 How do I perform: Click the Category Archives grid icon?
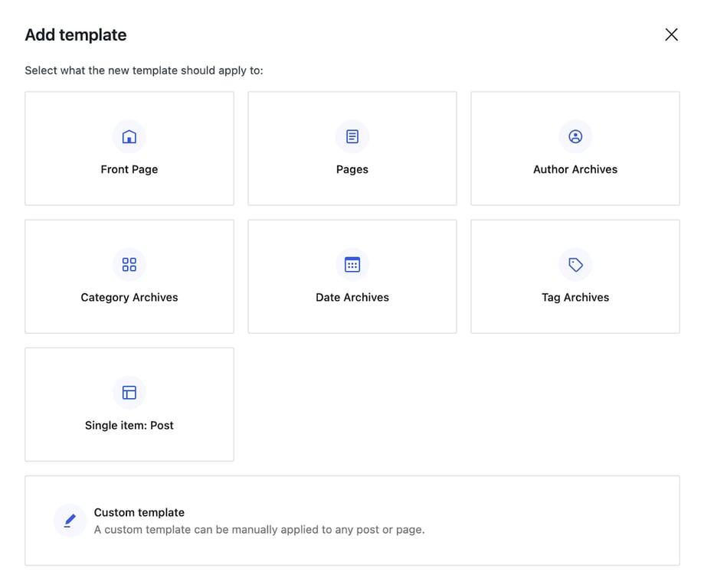point(129,264)
